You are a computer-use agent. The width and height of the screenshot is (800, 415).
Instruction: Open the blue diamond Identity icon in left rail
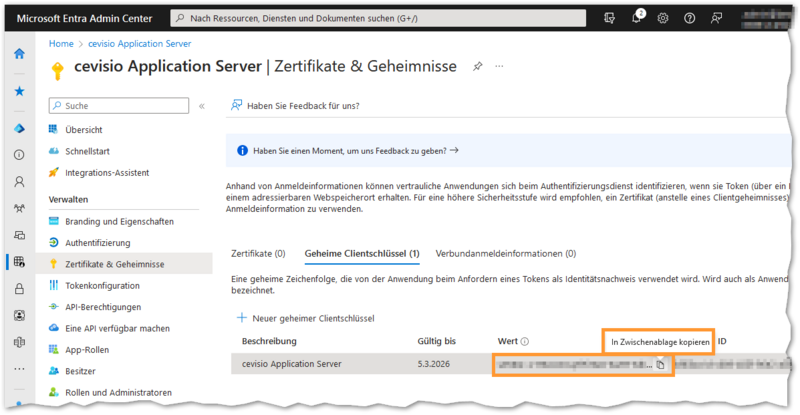19,129
